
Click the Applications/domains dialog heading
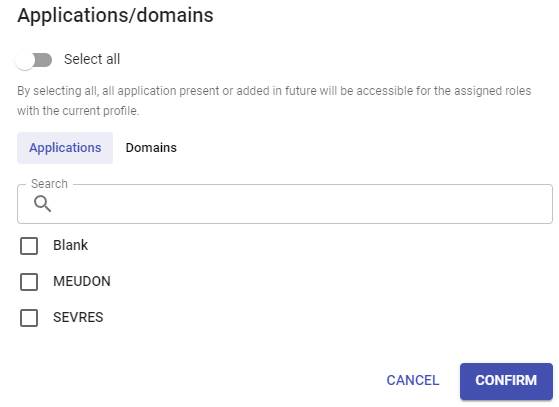pyautogui.click(x=116, y=15)
